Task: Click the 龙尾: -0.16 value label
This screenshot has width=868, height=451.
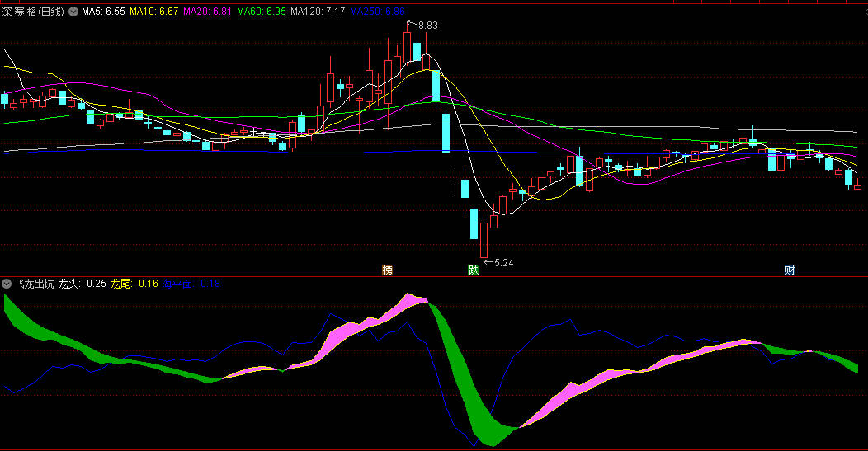Action: [x=134, y=284]
